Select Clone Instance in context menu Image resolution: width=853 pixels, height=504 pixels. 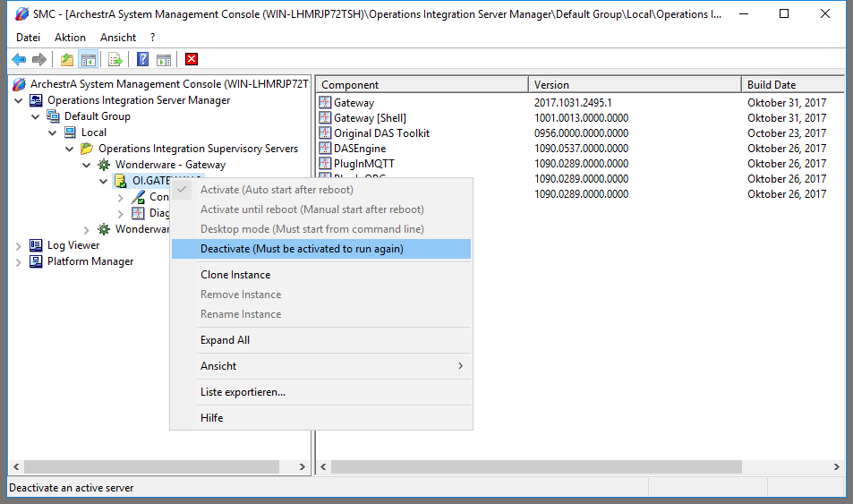(235, 275)
